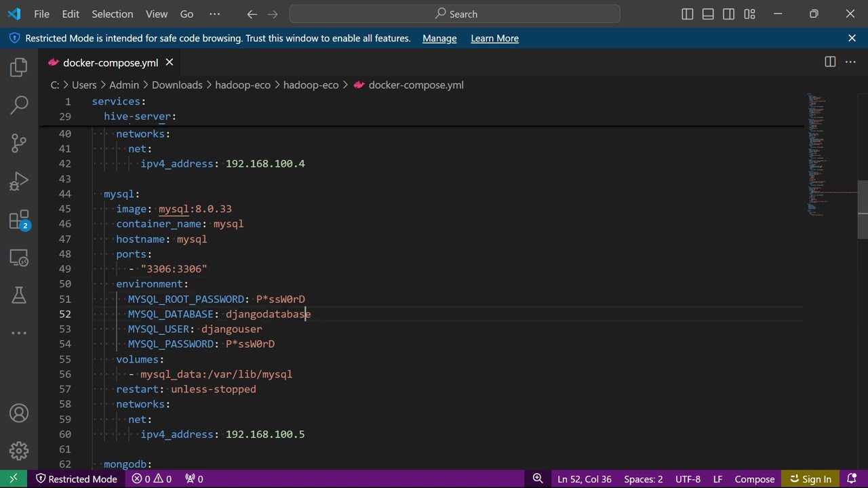Viewport: 868px width, 488px height.
Task: Click Admin in the breadcrumb path
Action: [124, 85]
